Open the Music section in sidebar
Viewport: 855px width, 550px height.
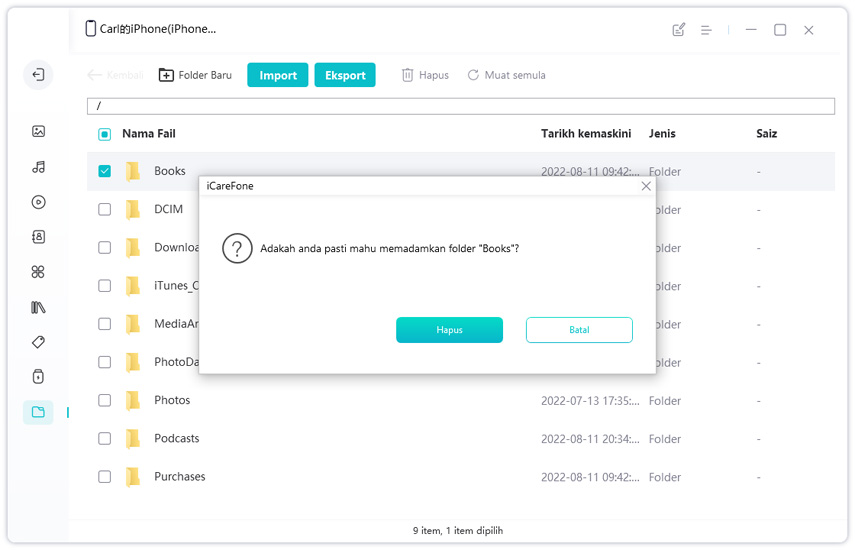(38, 167)
